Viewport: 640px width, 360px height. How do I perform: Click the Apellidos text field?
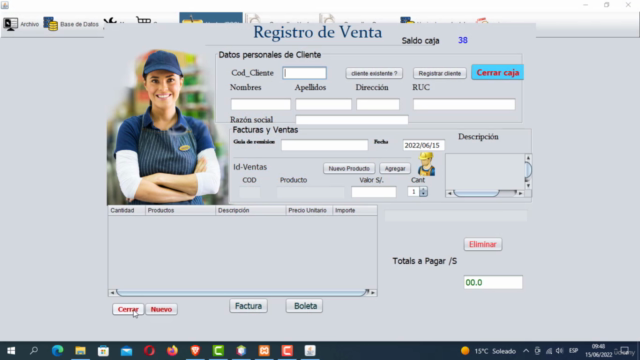point(323,104)
